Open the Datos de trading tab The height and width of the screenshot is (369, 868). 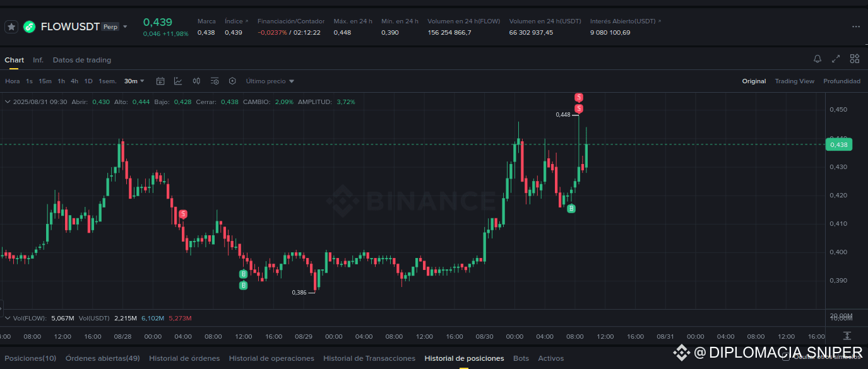coord(82,60)
